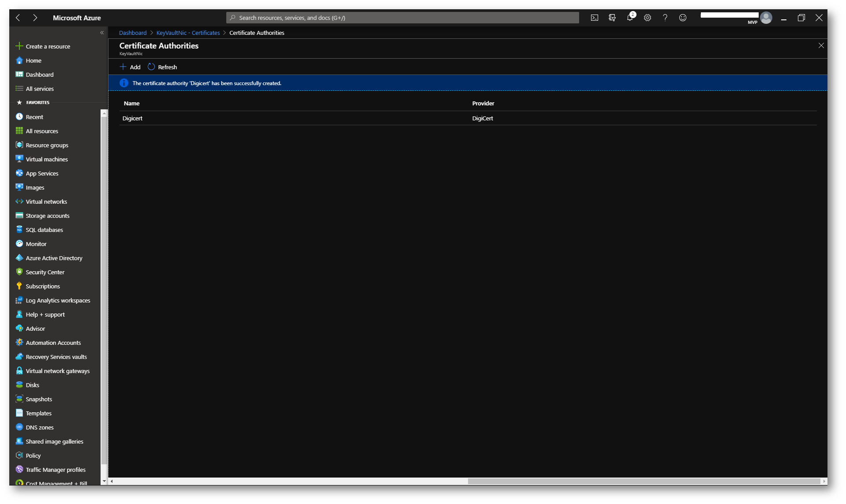The height and width of the screenshot is (504, 846).
Task: Click the Subscriptions key icon
Action: (x=19, y=286)
